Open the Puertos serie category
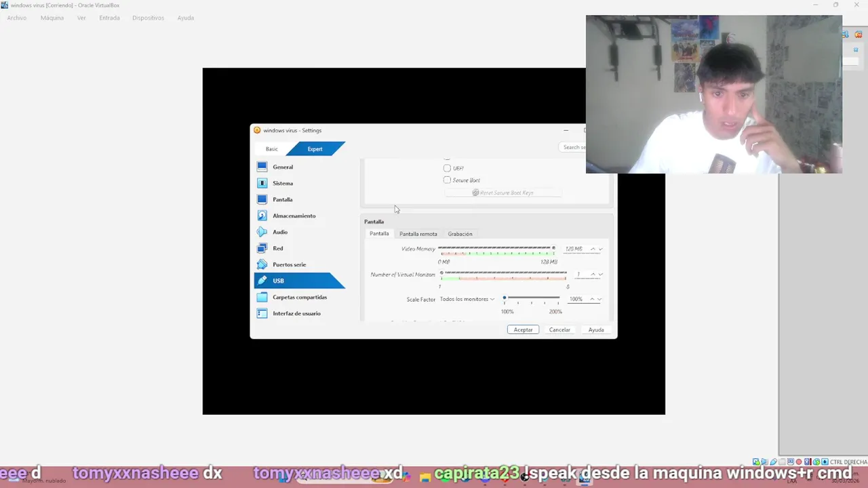Screen dimensions: 868x488 [299, 264]
